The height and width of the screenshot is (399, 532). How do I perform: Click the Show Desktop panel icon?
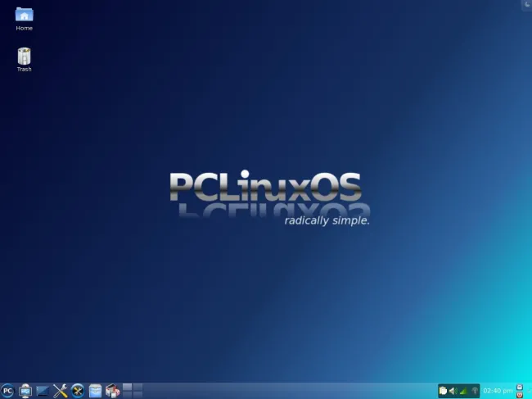pyautogui.click(x=25, y=391)
